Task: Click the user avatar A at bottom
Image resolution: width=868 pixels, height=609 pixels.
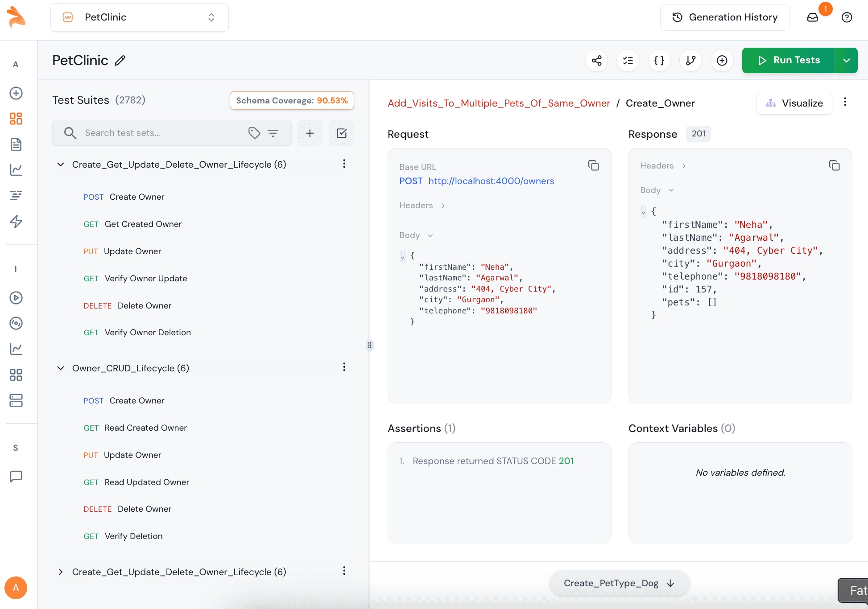Action: pos(16,588)
